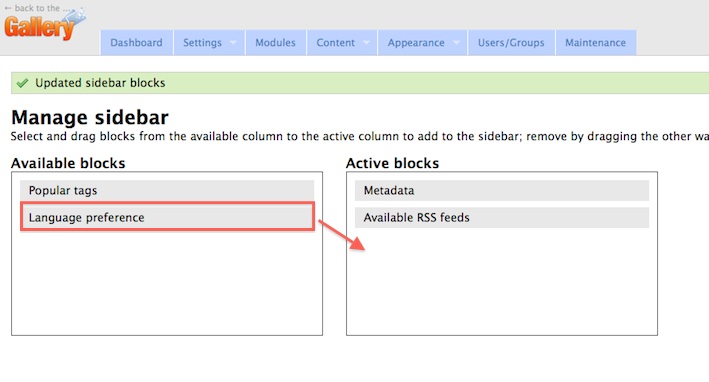Click the 'Manage sidebar' heading
This screenshot has width=709, height=382.
(x=90, y=118)
